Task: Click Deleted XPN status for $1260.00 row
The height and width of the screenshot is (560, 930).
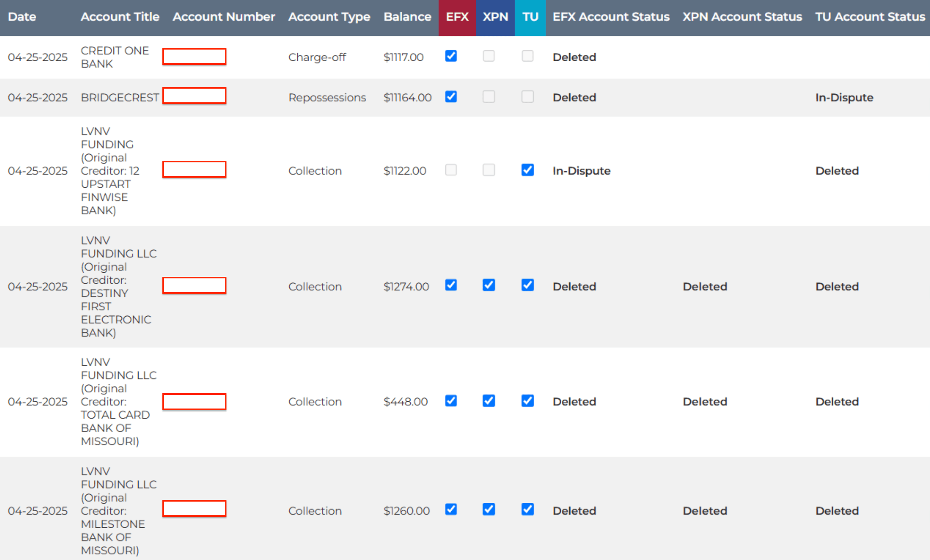Action: click(705, 511)
